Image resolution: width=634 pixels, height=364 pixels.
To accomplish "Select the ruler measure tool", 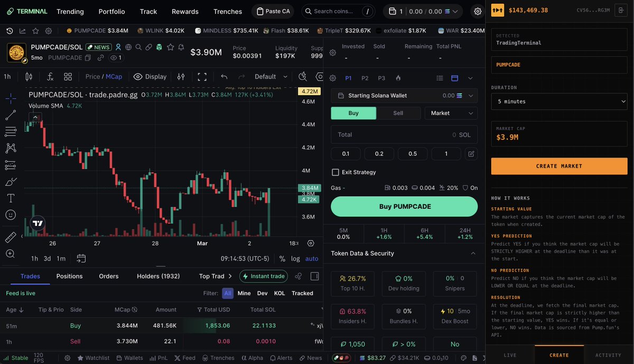I will [x=11, y=237].
